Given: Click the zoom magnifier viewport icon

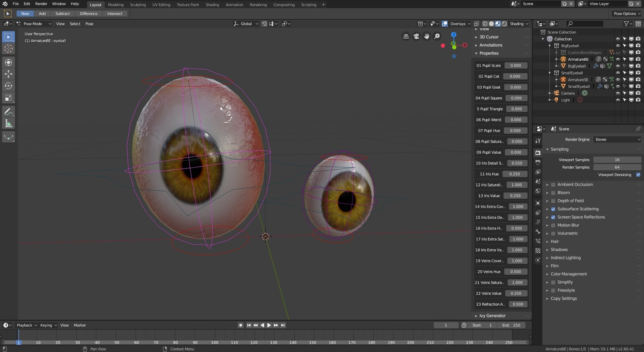Looking at the screenshot, I should pos(437,36).
